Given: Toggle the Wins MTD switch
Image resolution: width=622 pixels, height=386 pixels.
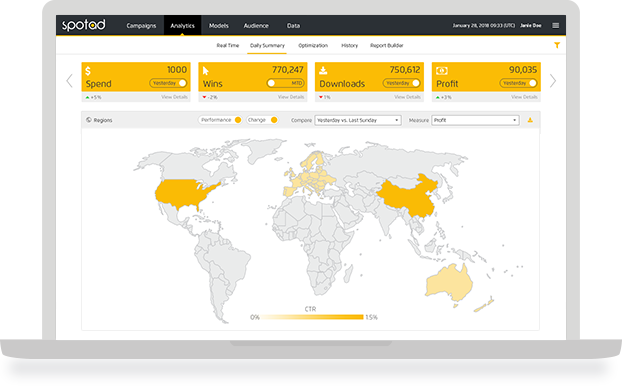Looking at the screenshot, I should click(x=286, y=83).
